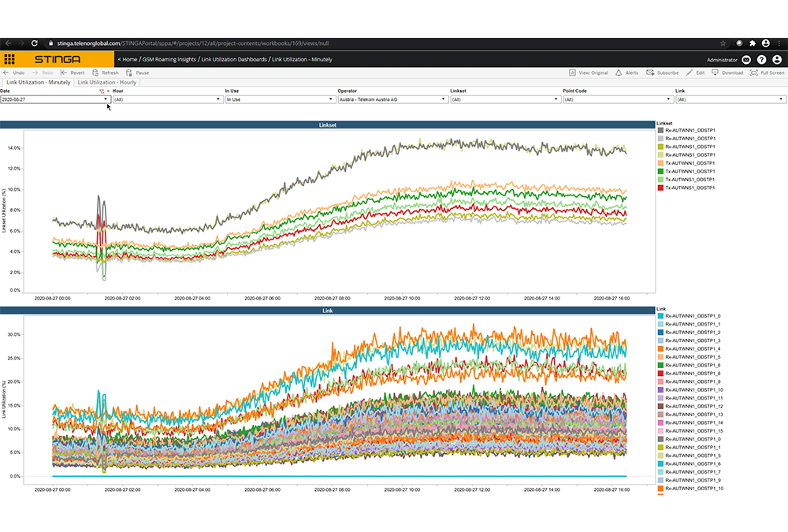Click the red Tx-AUTWNS1_OOSTP1 Linkset swatch
788x532 pixels.
(x=661, y=188)
